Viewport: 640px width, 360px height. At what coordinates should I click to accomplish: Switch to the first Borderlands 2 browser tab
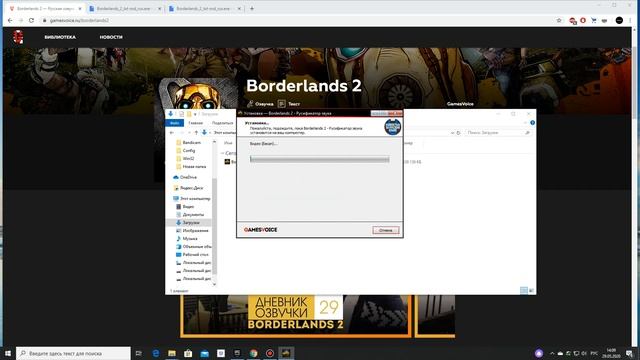[x=45, y=8]
